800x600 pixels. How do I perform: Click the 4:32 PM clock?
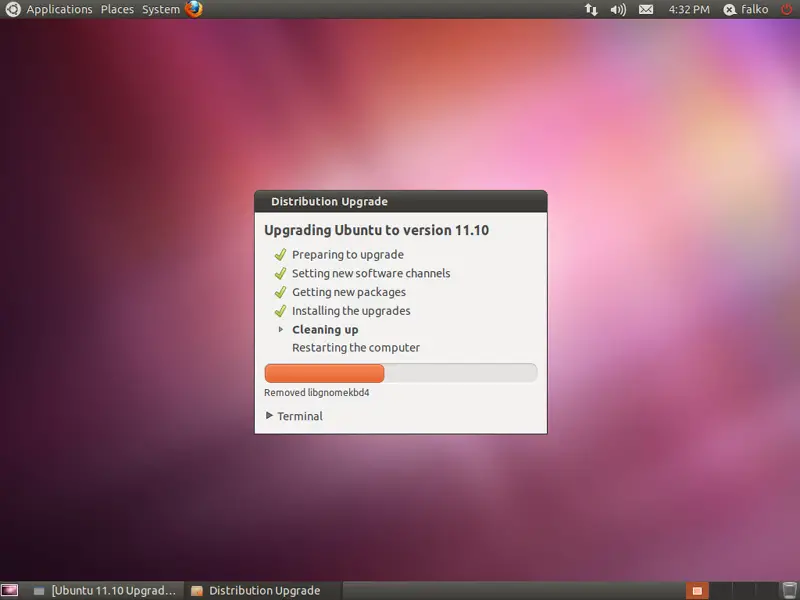pyautogui.click(x=689, y=10)
